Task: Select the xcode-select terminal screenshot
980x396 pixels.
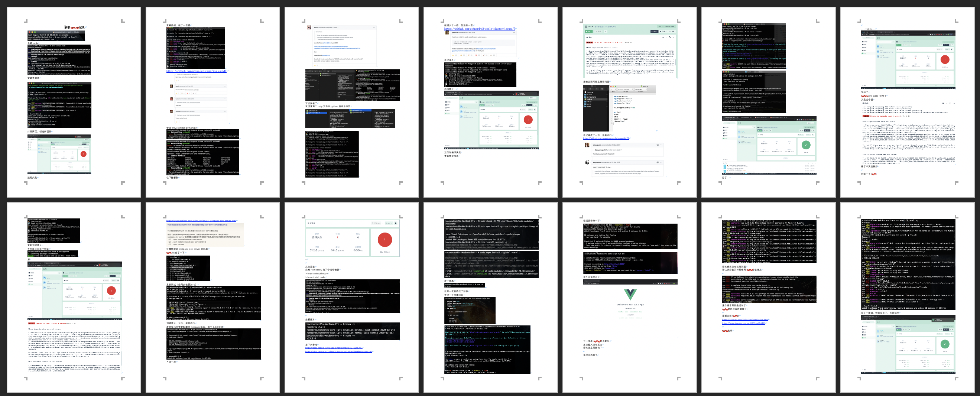Action: 480,75
